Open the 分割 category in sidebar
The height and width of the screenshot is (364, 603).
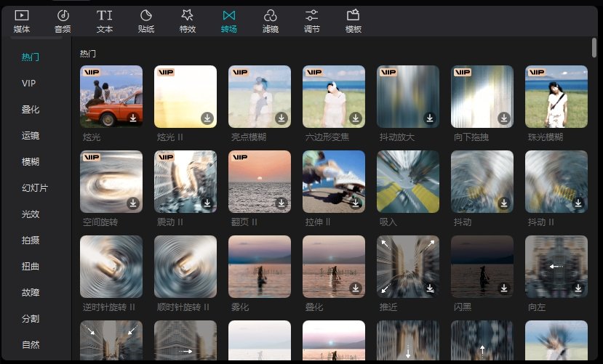tap(31, 318)
